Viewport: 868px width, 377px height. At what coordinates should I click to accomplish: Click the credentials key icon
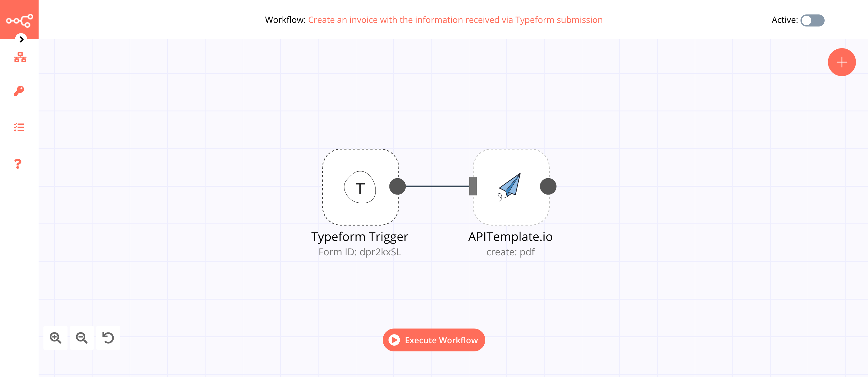click(19, 91)
